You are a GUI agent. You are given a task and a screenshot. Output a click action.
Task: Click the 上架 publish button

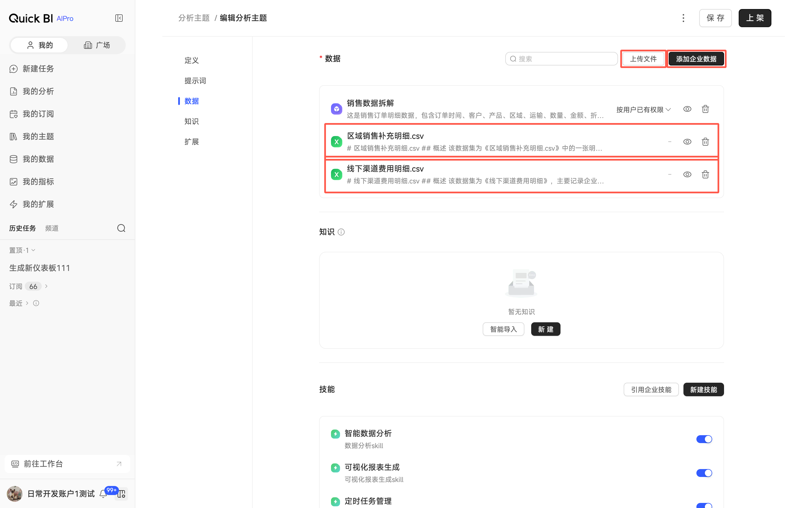pos(754,18)
